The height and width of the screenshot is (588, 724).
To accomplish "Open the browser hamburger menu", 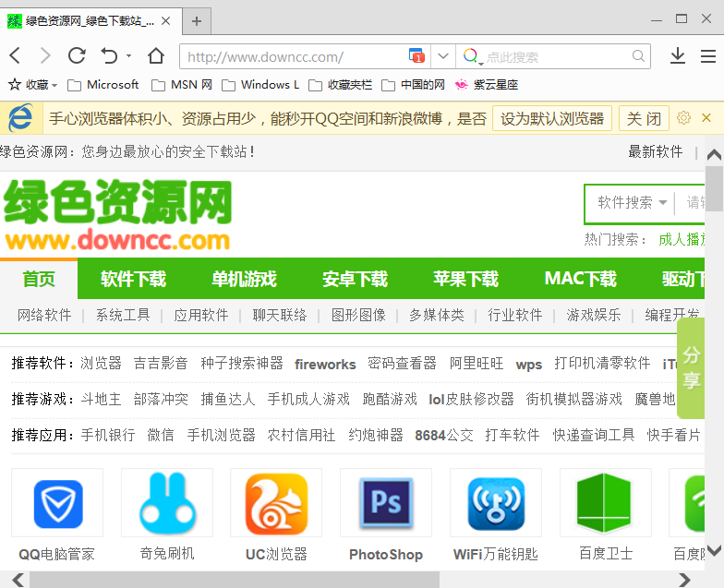I will pos(707,56).
